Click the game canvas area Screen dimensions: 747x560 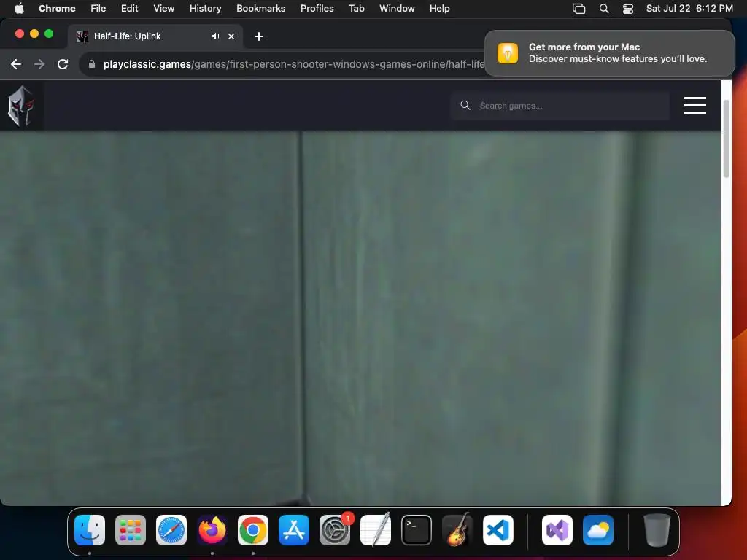(360, 318)
